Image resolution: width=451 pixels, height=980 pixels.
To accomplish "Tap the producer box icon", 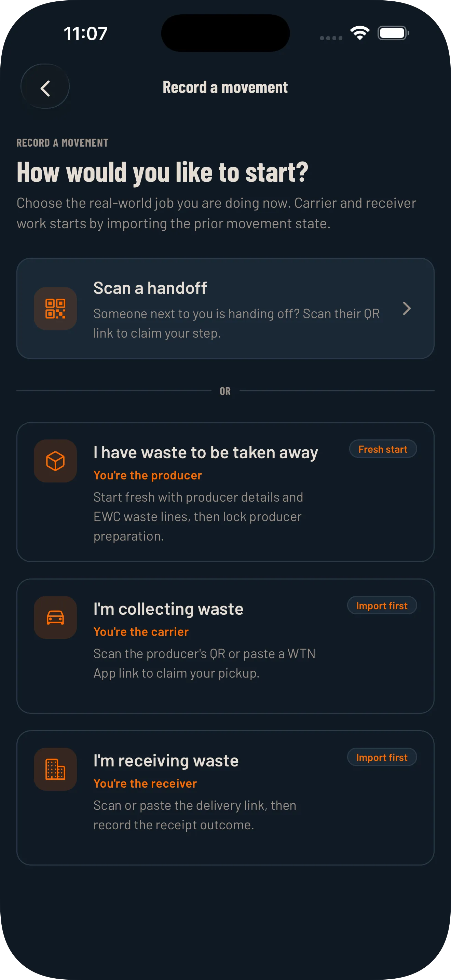I will 55,461.
